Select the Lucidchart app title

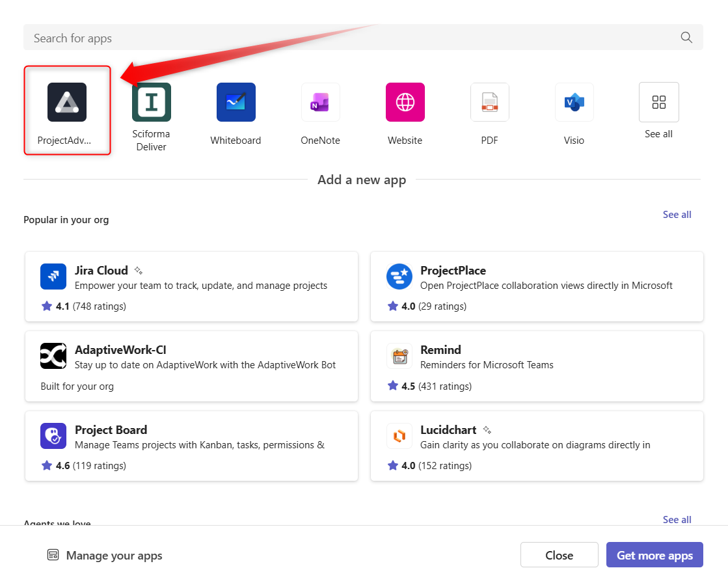(448, 429)
